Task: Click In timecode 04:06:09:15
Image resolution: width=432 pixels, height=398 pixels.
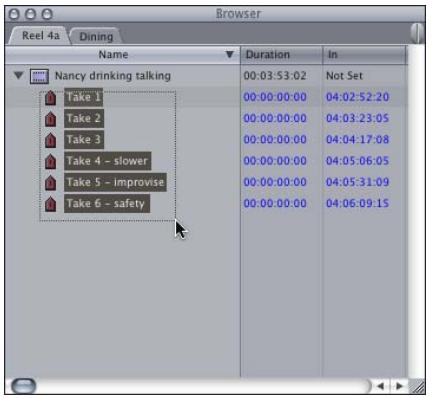Action: pos(357,204)
